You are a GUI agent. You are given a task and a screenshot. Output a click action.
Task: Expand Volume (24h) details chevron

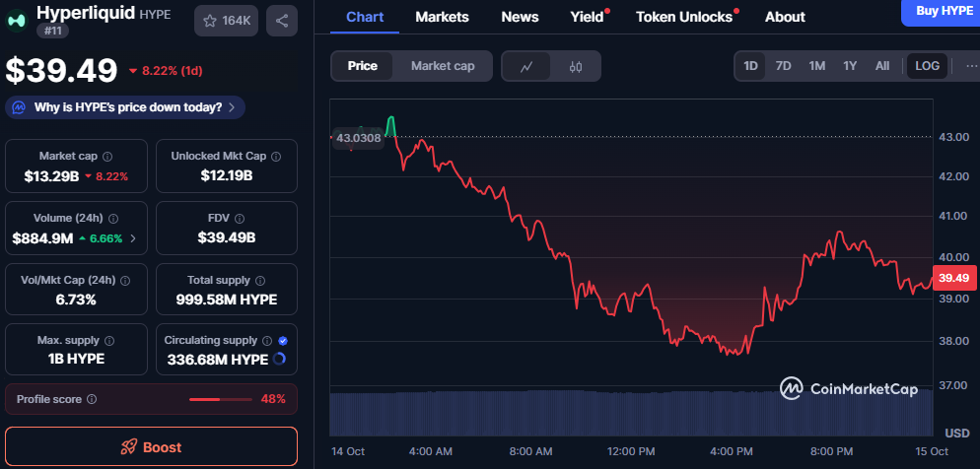click(x=133, y=237)
